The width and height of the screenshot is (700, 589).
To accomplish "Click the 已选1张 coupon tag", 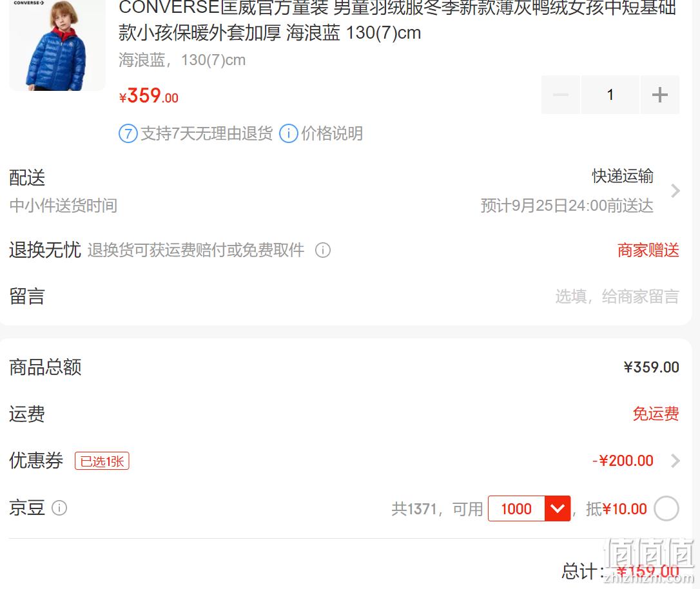I will coord(102,461).
